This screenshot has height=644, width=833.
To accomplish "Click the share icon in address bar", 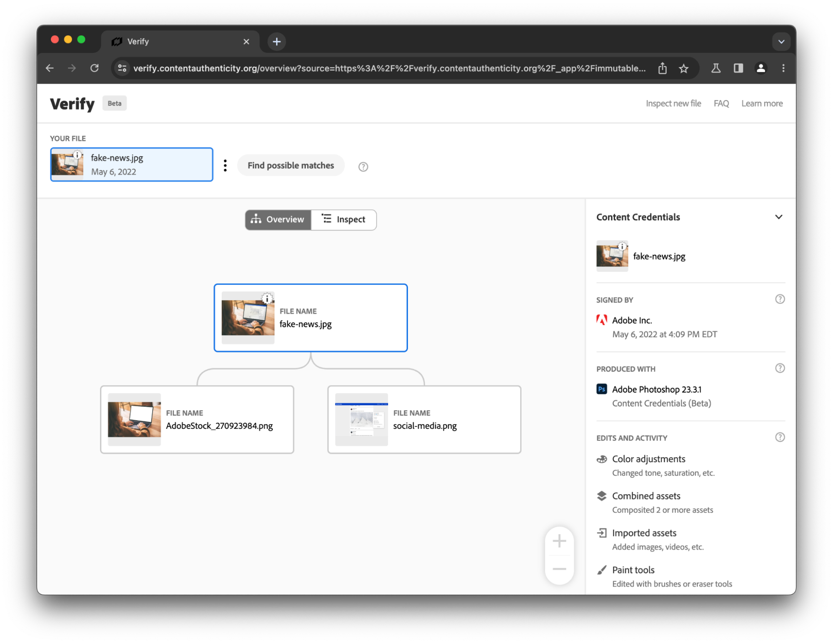I will coord(662,68).
